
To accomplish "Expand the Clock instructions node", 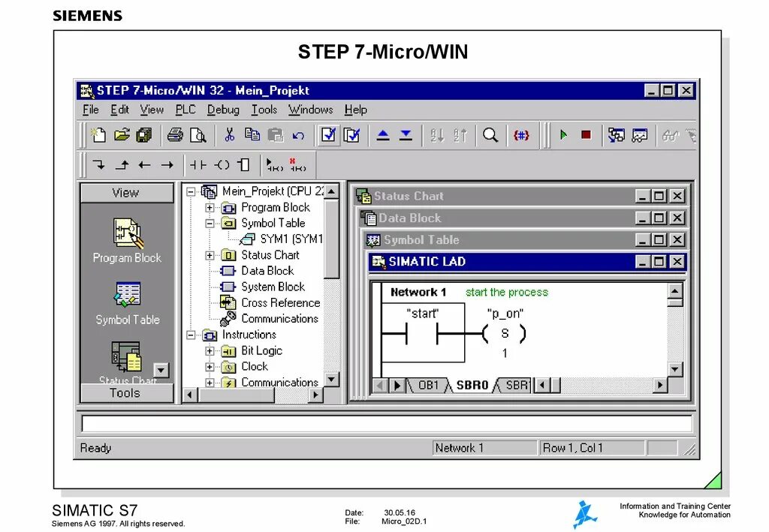I will tap(210, 366).
